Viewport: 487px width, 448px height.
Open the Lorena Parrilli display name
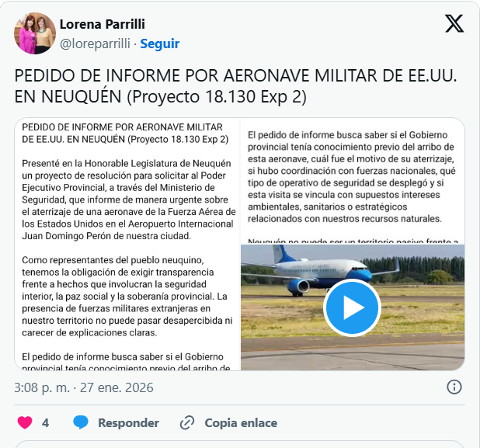click(x=103, y=24)
